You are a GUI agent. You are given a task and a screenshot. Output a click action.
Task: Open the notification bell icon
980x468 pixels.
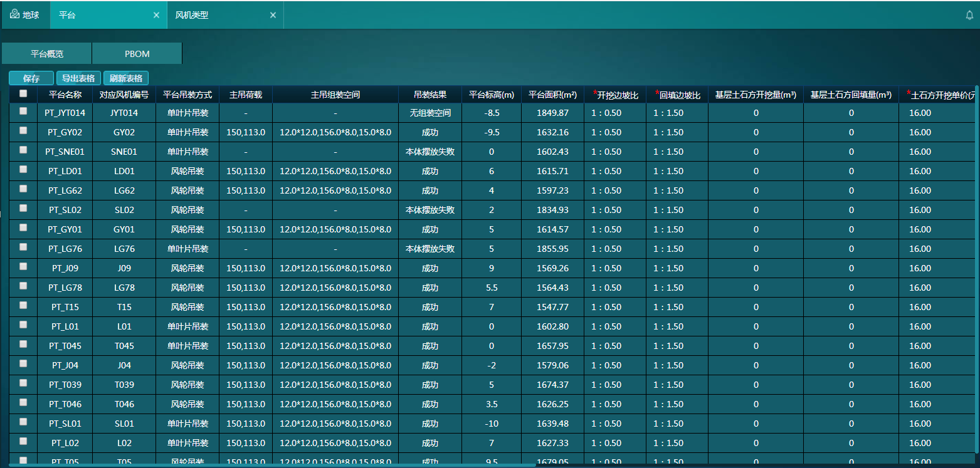click(969, 15)
